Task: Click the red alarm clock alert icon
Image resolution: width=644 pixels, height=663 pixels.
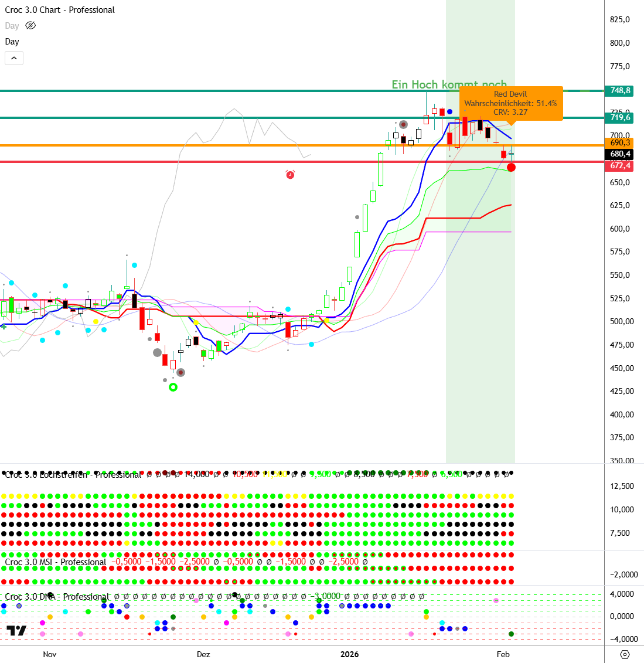Action: [290, 174]
